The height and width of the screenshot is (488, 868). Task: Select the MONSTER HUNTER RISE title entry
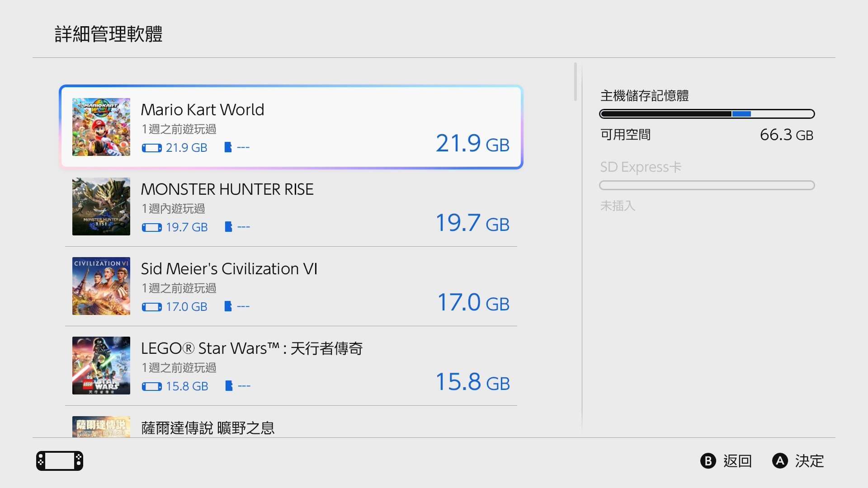coord(227,189)
